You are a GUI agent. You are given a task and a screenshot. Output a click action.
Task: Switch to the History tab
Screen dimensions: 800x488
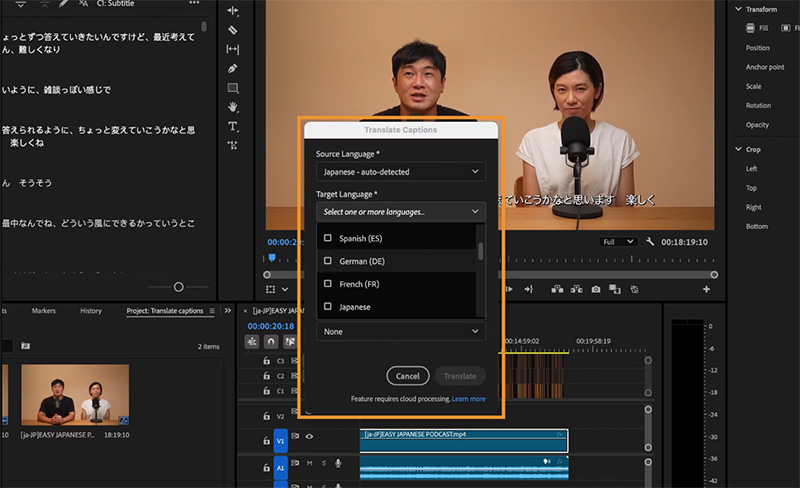pos(91,310)
